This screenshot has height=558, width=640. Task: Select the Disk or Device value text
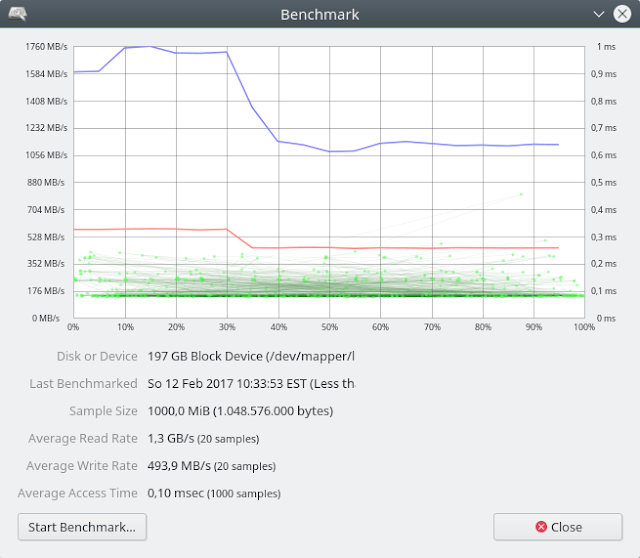tap(251, 356)
